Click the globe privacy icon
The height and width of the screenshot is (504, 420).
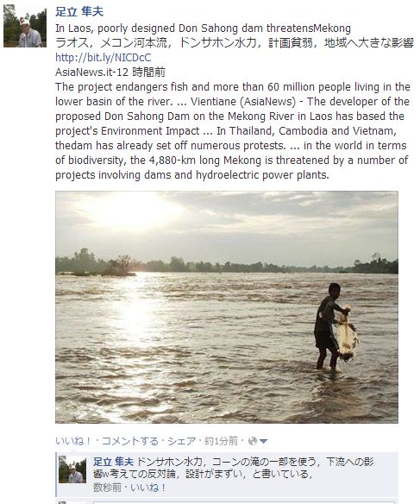point(253,441)
